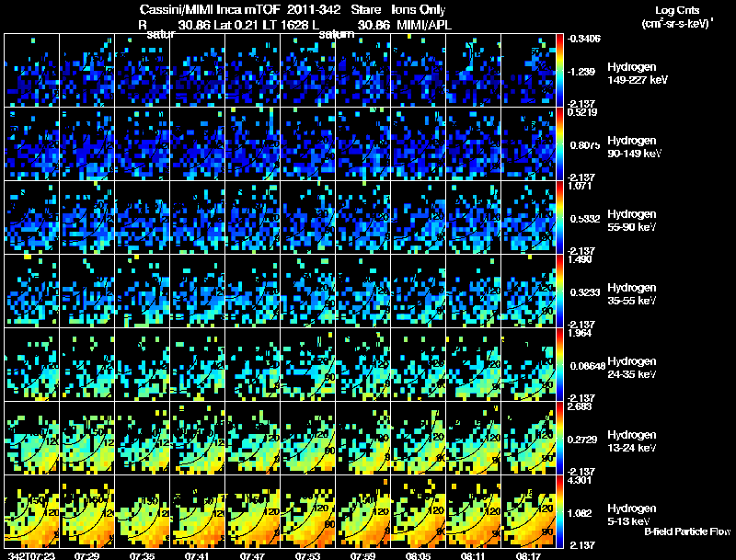The height and width of the screenshot is (560, 736).
Task: Click the '0.3233' color scale value
Action: pyautogui.click(x=585, y=292)
